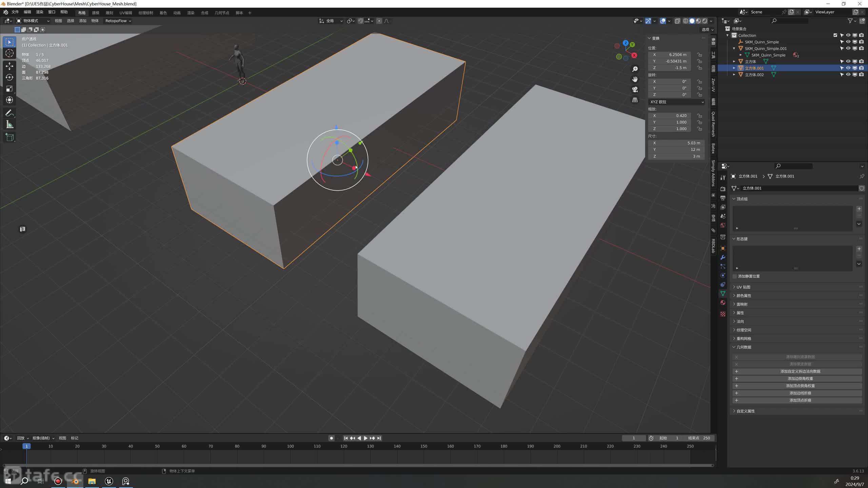Select the Transform tool

click(9, 100)
